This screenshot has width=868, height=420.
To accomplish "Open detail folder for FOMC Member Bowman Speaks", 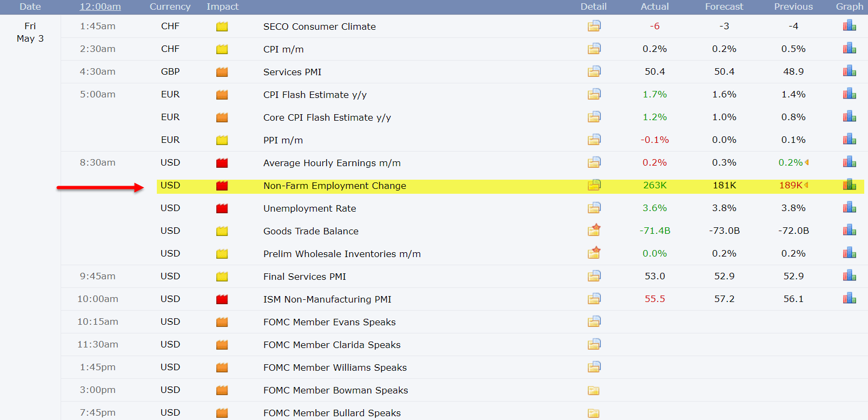I will pos(593,390).
